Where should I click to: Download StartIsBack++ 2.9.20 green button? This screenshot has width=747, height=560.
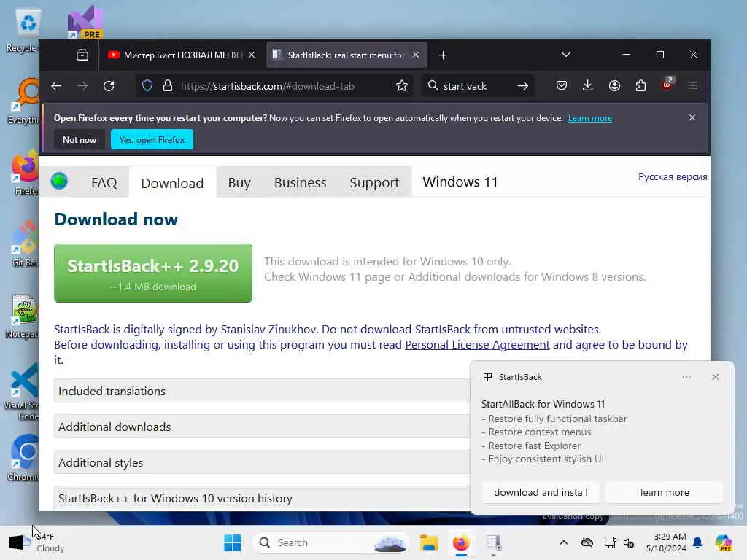153,273
